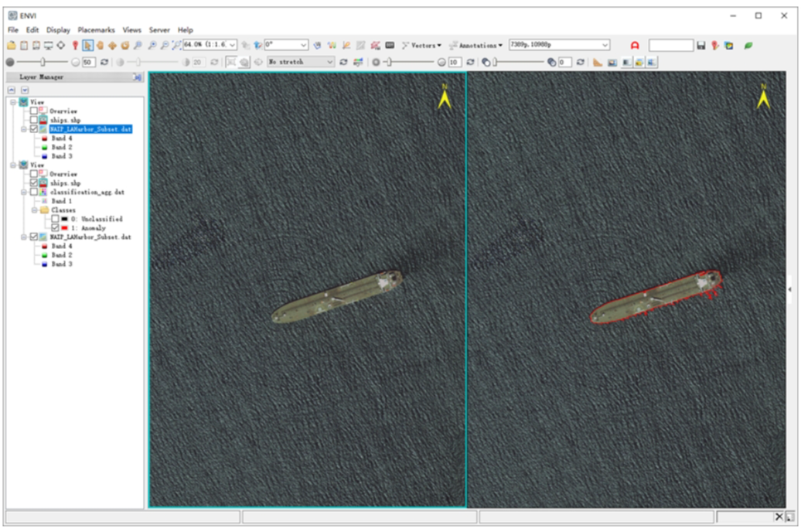Open the Edit menu

[32, 30]
